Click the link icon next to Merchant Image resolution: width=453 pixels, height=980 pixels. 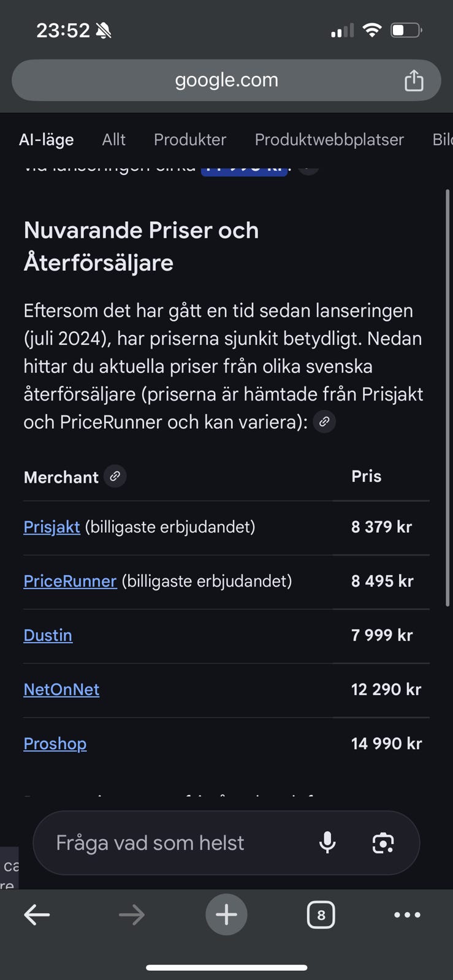115,476
